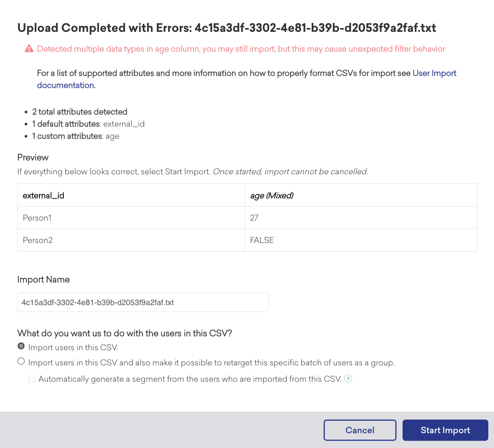The image size is (494, 448).
Task: Select the Person2 table cell
Action: pyautogui.click(x=131, y=240)
